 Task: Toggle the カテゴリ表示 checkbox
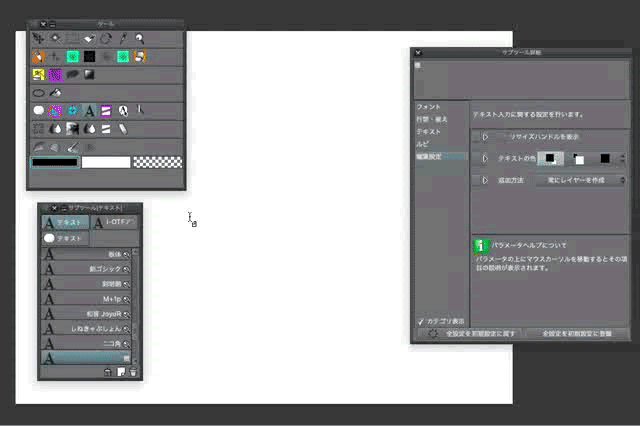click(421, 322)
